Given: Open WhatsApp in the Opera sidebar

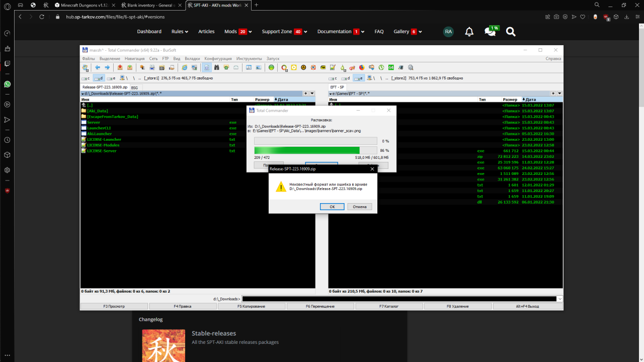Looking at the screenshot, I should [x=7, y=84].
